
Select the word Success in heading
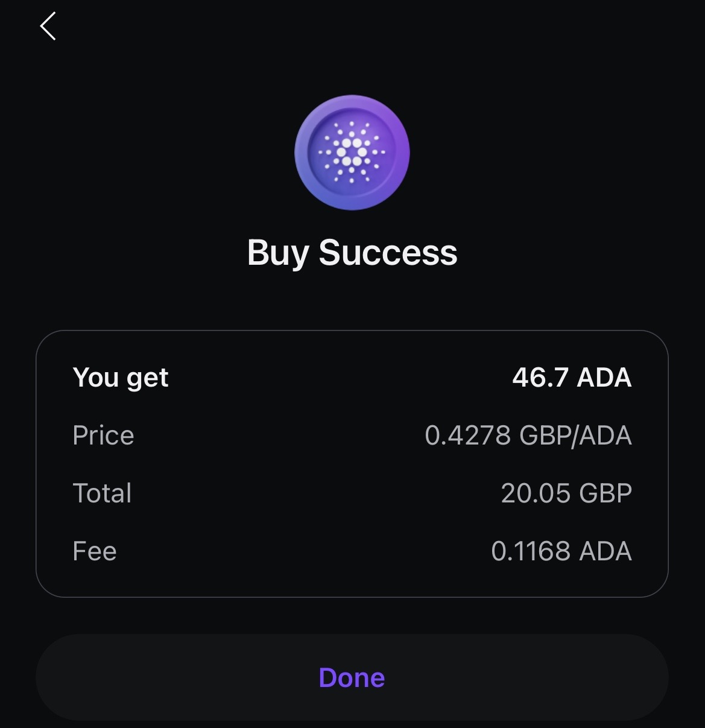388,252
